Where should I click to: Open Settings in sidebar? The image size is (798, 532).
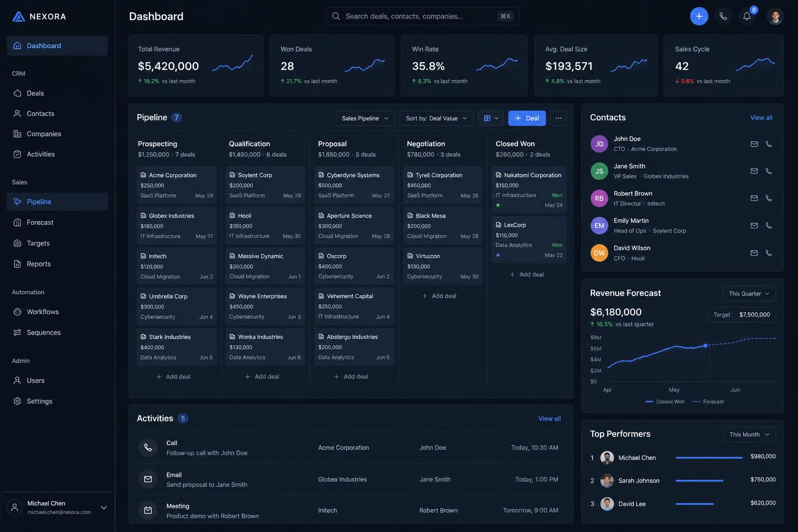click(x=57, y=401)
